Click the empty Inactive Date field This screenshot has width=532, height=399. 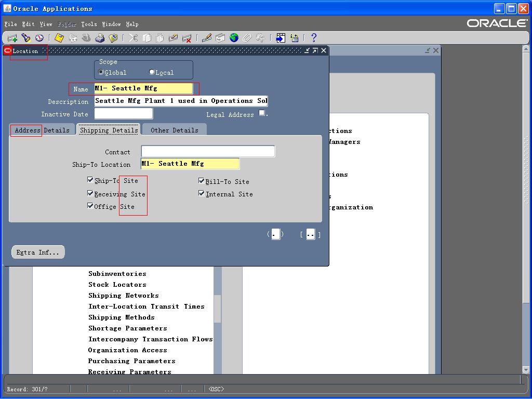124,114
